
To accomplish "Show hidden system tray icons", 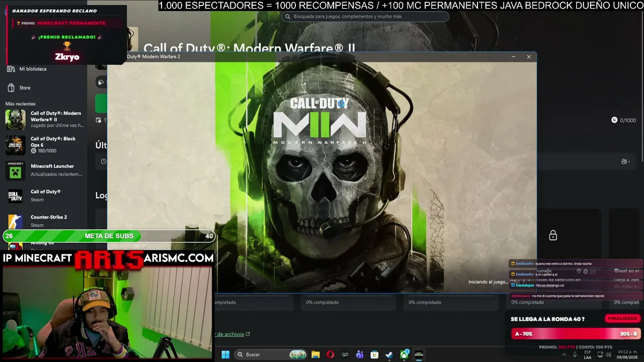I will point(563,354).
